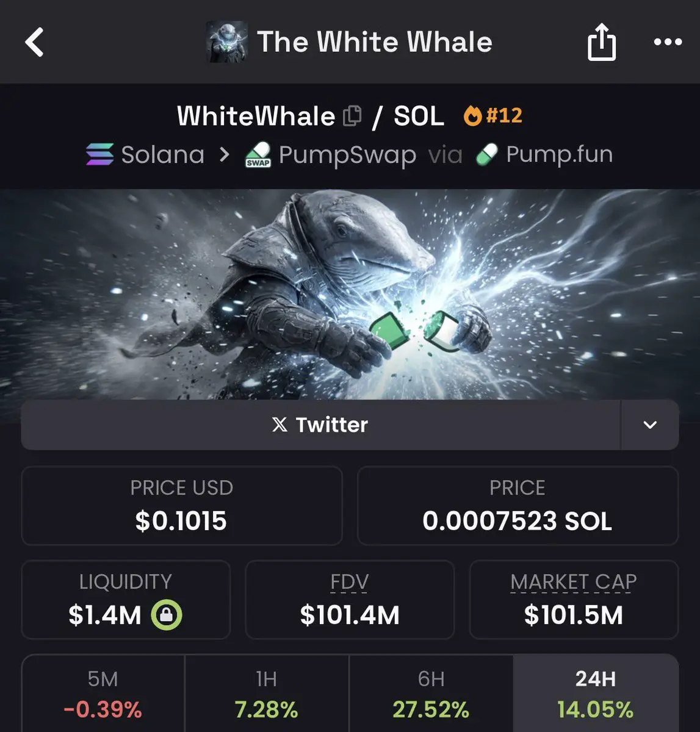Copy the WhiteWhale token address icon
Viewport: 700px width, 732px height.
click(352, 115)
